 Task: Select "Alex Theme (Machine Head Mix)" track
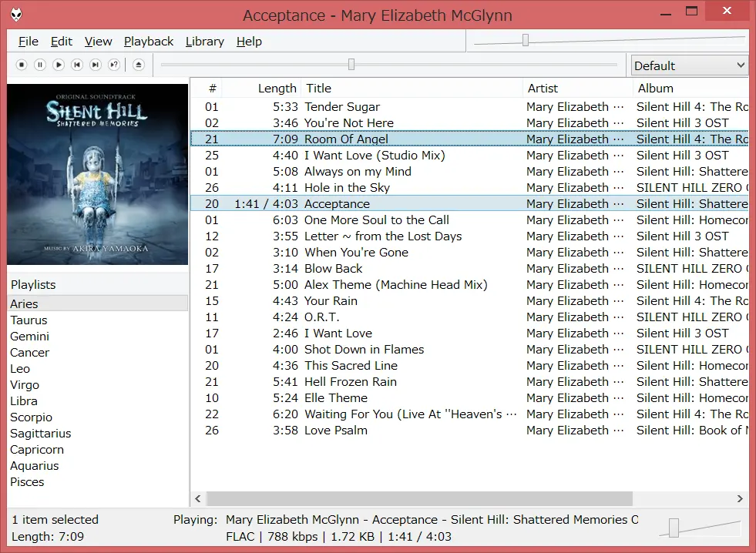click(469, 285)
